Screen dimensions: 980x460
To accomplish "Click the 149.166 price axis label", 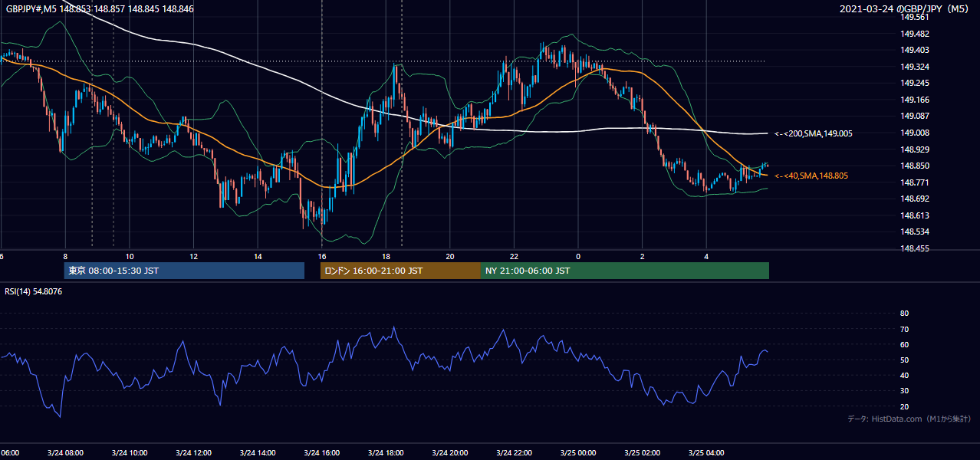I will pyautogui.click(x=914, y=100).
